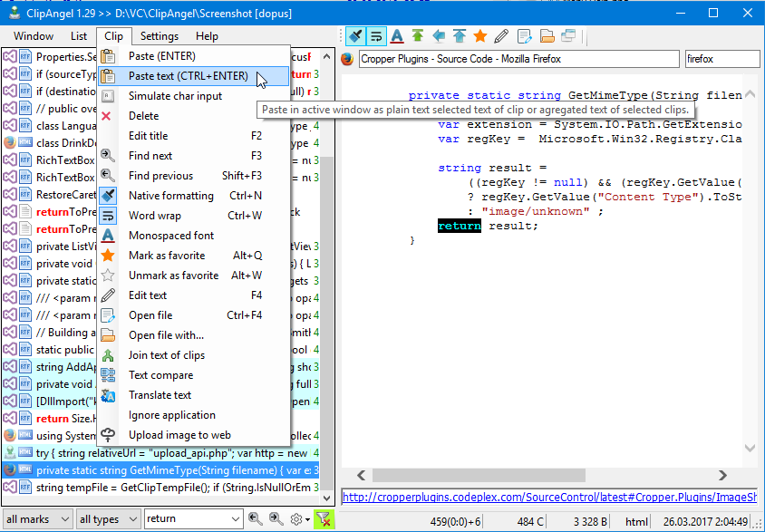The image size is (765, 532).
Task: Choose Paste (ENTER) from the Clip menu
Action: pos(194,56)
